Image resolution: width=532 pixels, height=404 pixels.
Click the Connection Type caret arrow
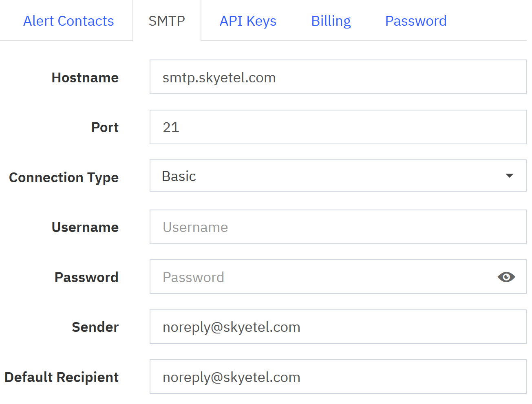click(x=509, y=176)
